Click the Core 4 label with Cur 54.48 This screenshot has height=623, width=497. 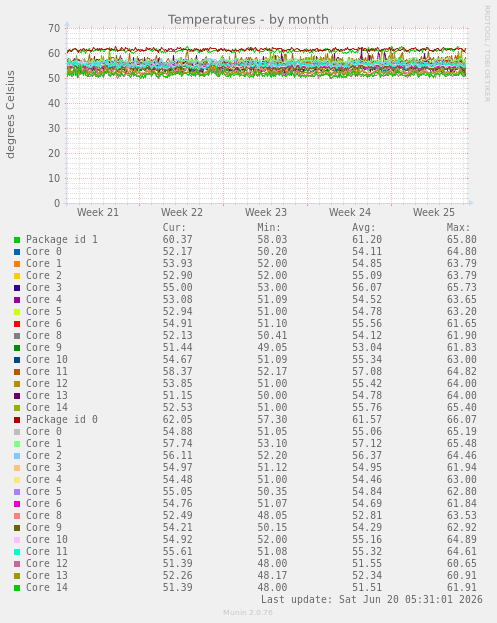44,480
